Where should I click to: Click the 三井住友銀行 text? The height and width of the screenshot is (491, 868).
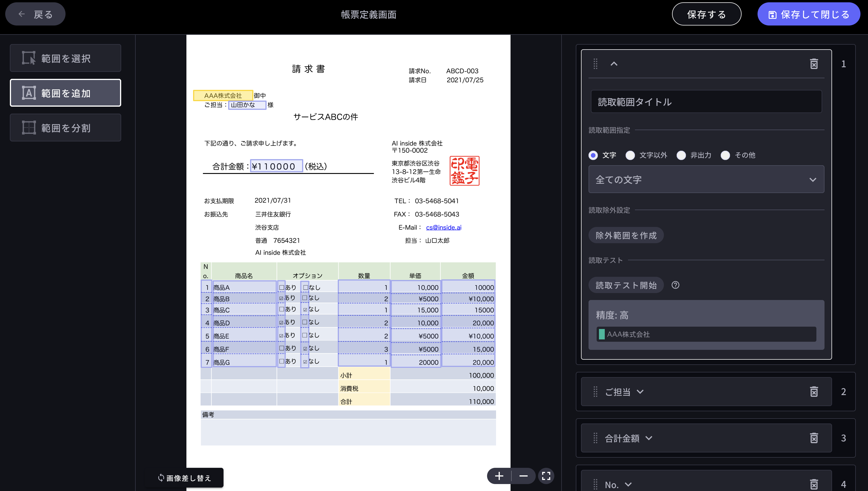[273, 214]
